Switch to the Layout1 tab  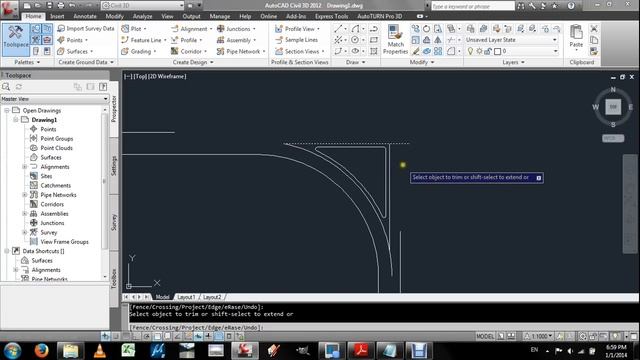[186, 297]
